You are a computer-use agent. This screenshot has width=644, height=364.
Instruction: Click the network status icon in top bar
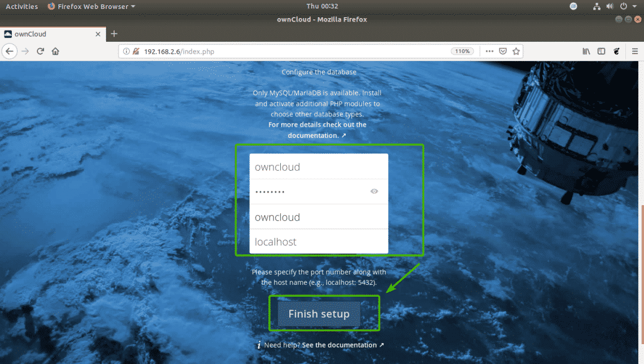[597, 6]
